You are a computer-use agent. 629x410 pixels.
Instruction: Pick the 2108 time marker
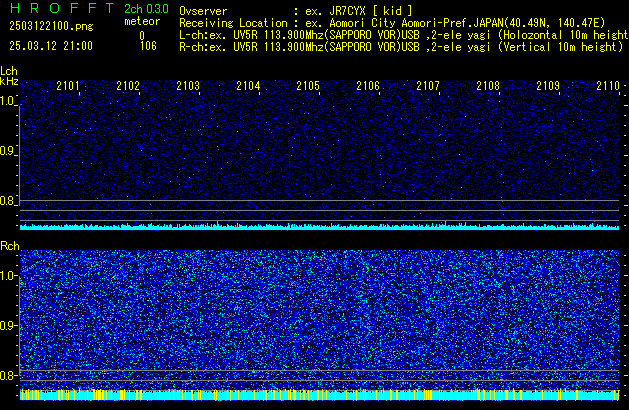[488, 86]
